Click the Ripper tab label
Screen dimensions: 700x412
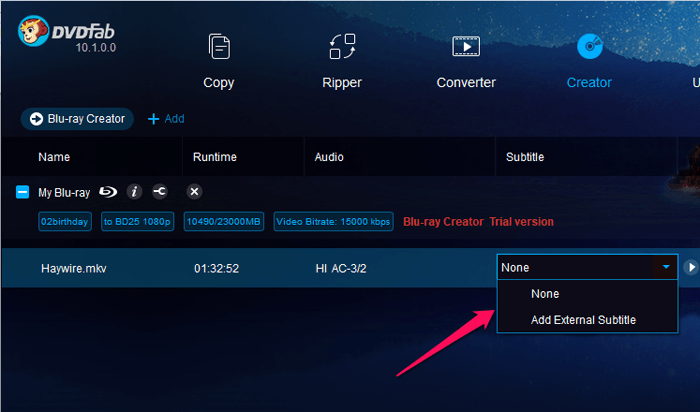[342, 83]
